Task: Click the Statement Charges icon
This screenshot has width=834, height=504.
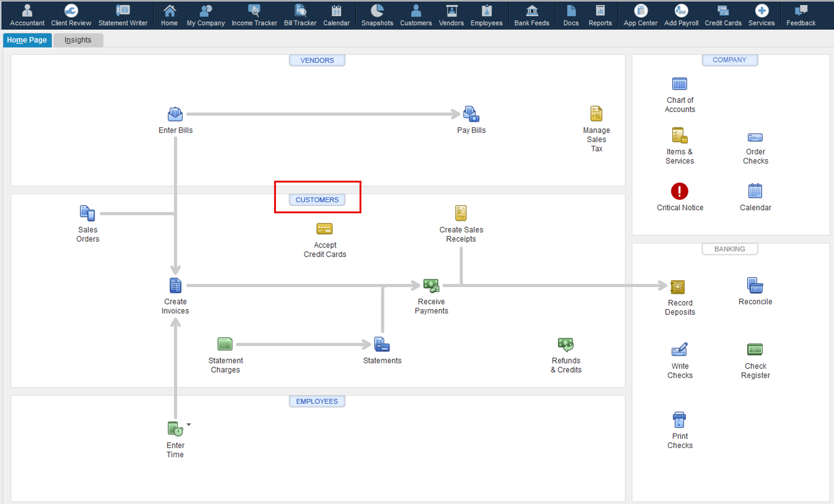Action: (x=225, y=345)
